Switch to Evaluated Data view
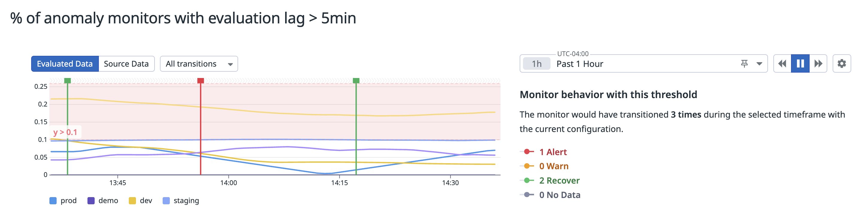Screen dimensions: 868x216 point(65,64)
